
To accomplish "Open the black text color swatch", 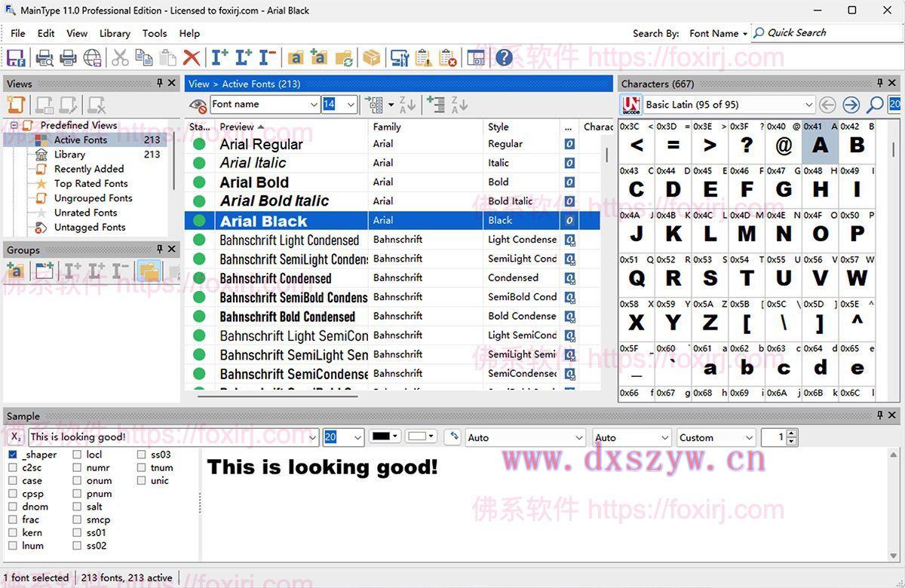I will click(385, 436).
